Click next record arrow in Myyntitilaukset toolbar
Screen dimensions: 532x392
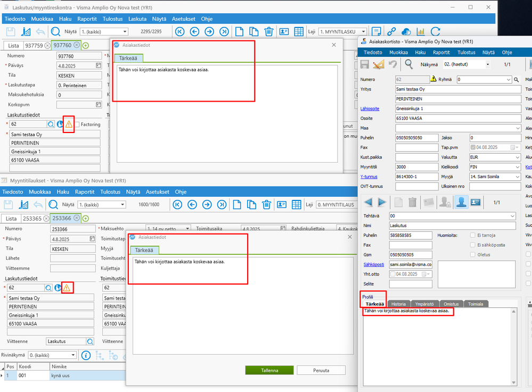click(207, 205)
